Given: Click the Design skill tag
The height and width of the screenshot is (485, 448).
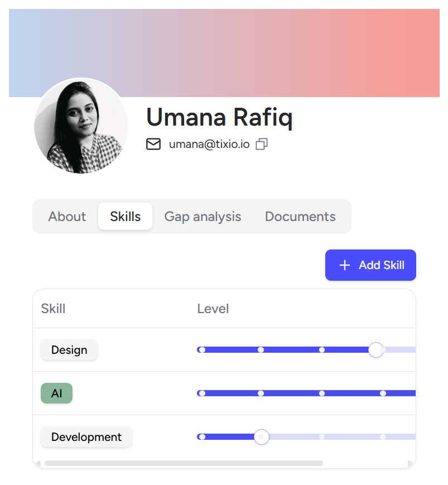Looking at the screenshot, I should [69, 350].
